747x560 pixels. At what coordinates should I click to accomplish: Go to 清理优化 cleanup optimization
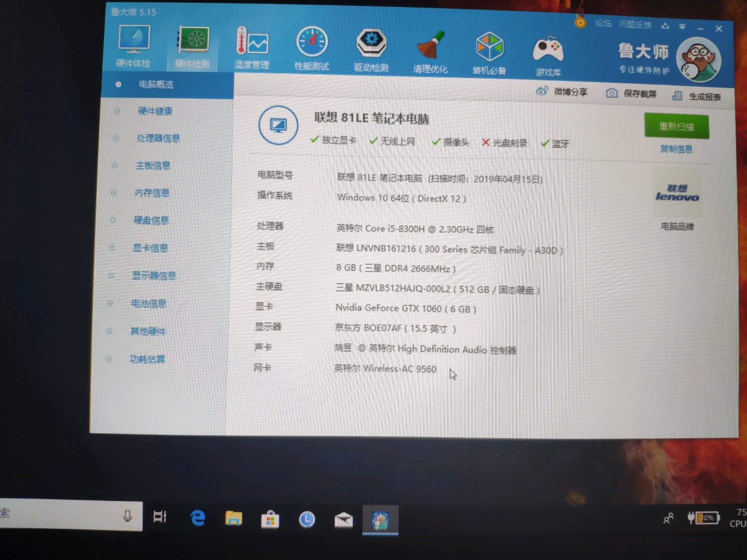tap(430, 52)
